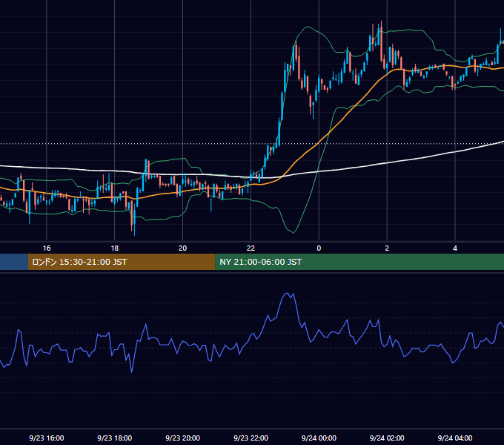The image size is (504, 445).
Task: Click the 9/23 16:00 date label
Action: pyautogui.click(x=47, y=438)
